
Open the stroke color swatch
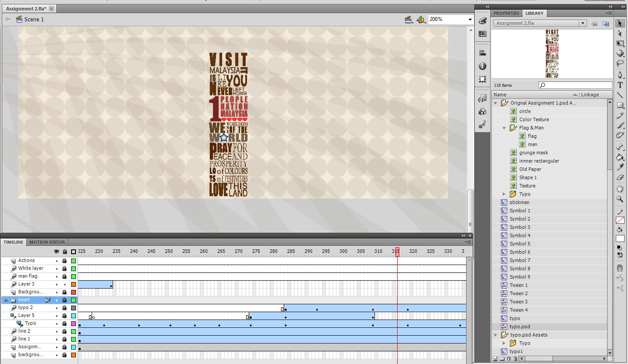pos(620,220)
